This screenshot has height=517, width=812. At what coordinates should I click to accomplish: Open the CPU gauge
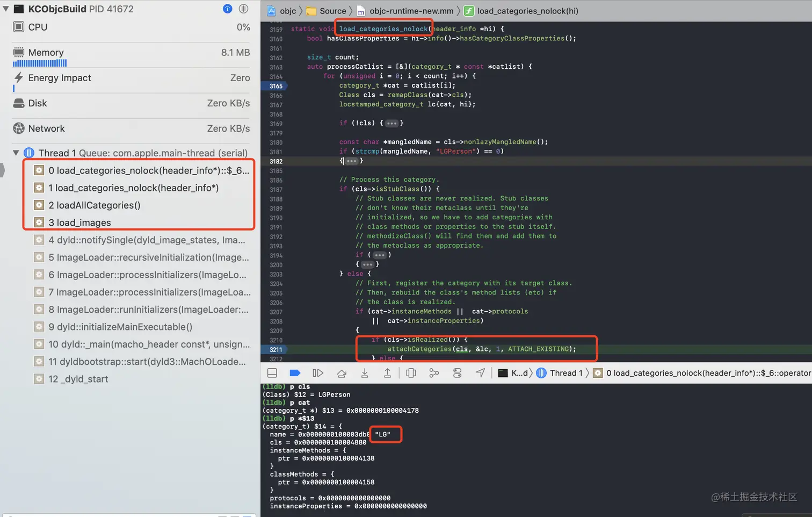pos(132,27)
